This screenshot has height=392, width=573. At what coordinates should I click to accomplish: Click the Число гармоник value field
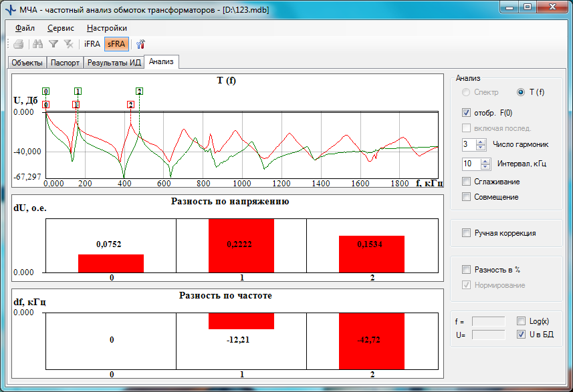[468, 144]
